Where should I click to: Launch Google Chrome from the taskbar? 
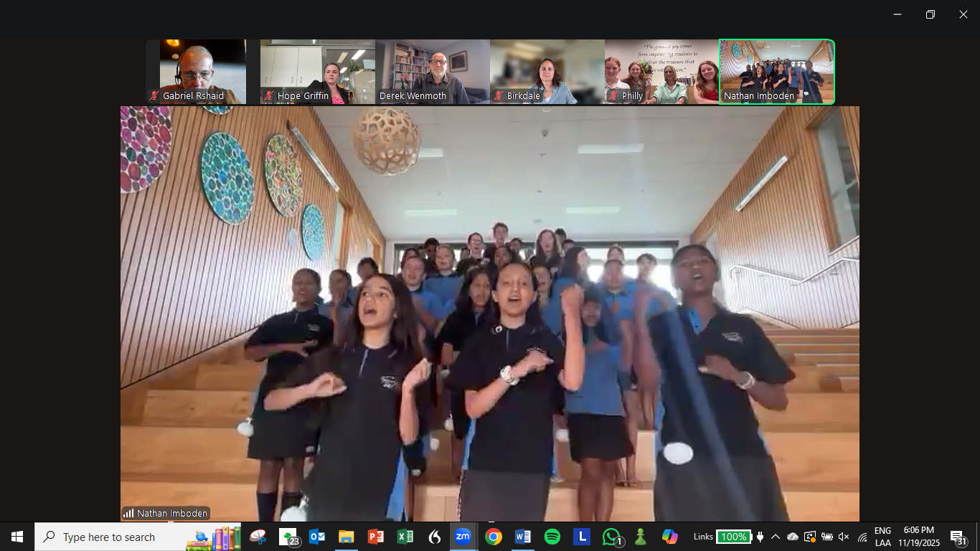click(493, 537)
